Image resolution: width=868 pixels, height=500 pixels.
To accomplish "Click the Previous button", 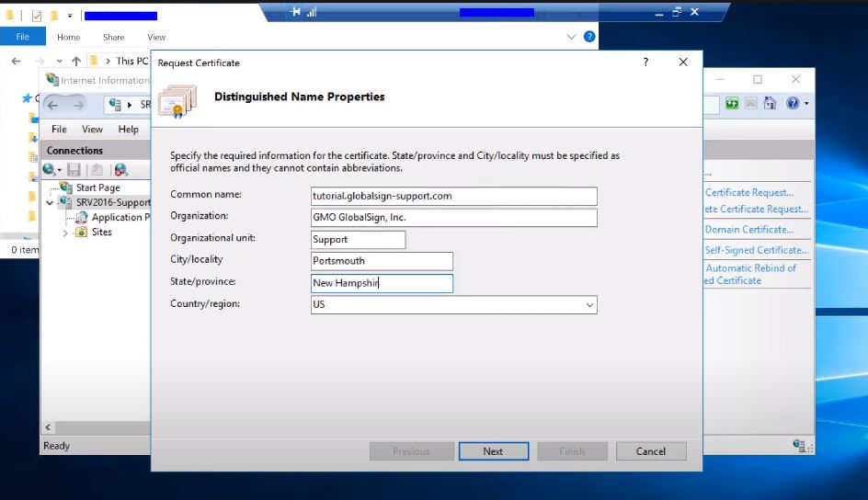I will (411, 451).
